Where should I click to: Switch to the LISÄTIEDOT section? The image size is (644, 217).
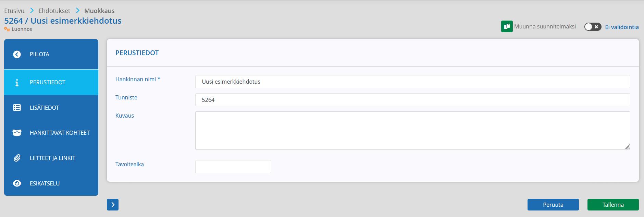pos(51,108)
